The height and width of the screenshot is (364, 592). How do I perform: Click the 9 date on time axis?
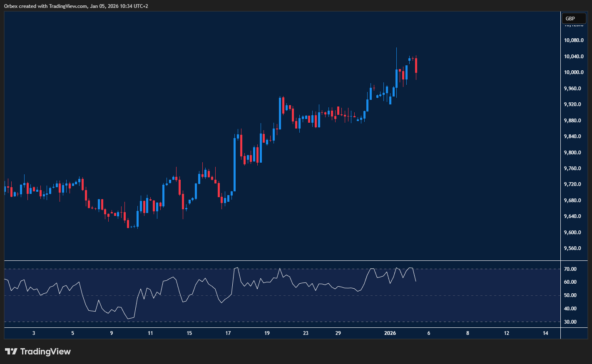[x=112, y=333]
